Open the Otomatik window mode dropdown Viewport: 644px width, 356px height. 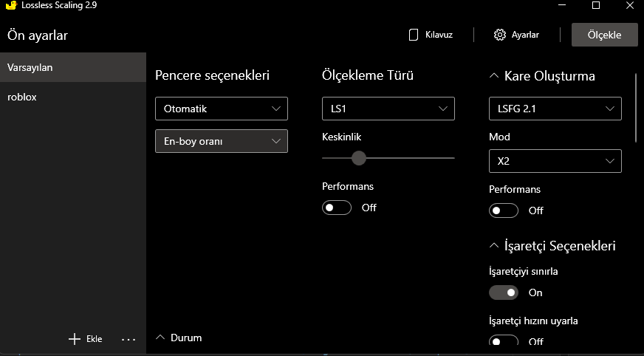[222, 109]
